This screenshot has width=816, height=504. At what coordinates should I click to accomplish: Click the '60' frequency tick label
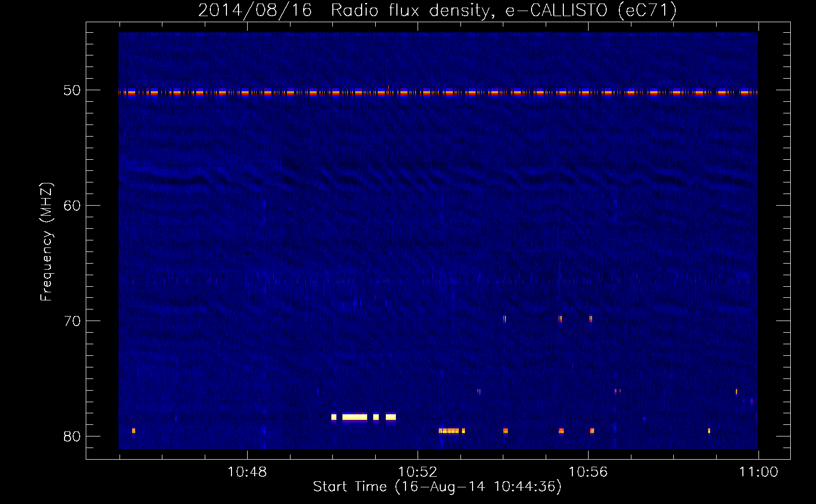tap(72, 206)
